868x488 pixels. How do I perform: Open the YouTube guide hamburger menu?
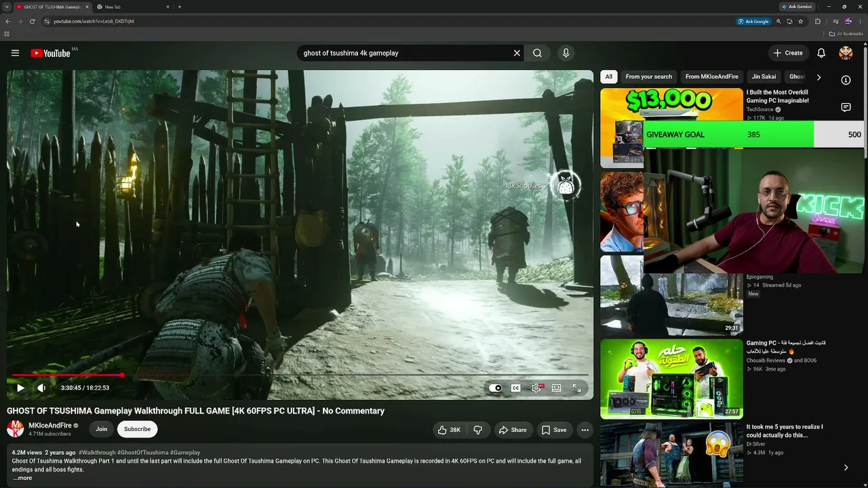pos(15,53)
